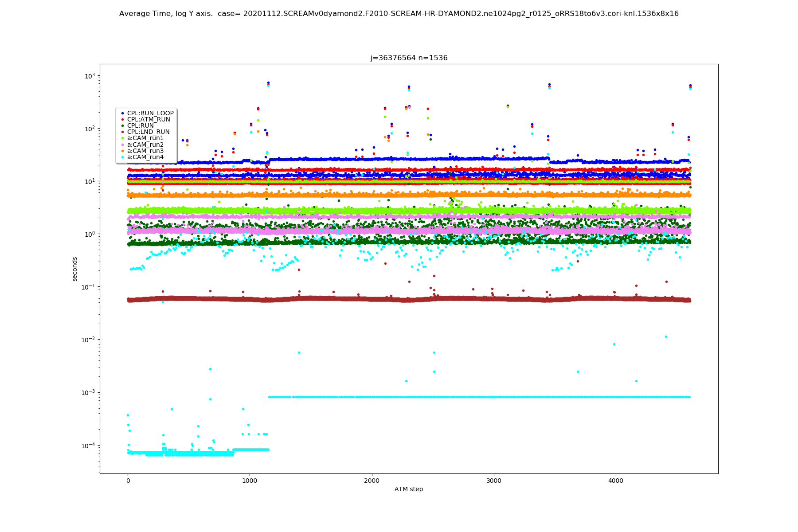
Task: Select the a:CAM_run3 legend entry
Action: [142, 151]
